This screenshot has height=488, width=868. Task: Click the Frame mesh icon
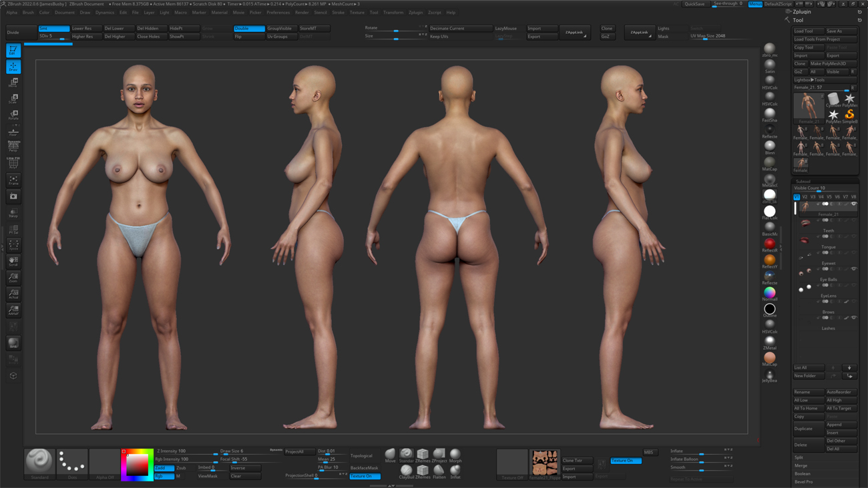pos(13,180)
